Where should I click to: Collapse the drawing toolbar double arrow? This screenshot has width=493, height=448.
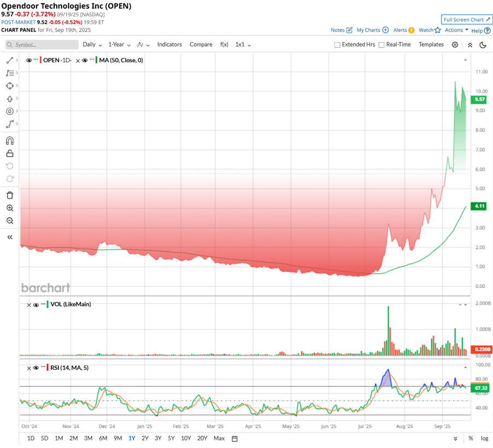(10, 237)
